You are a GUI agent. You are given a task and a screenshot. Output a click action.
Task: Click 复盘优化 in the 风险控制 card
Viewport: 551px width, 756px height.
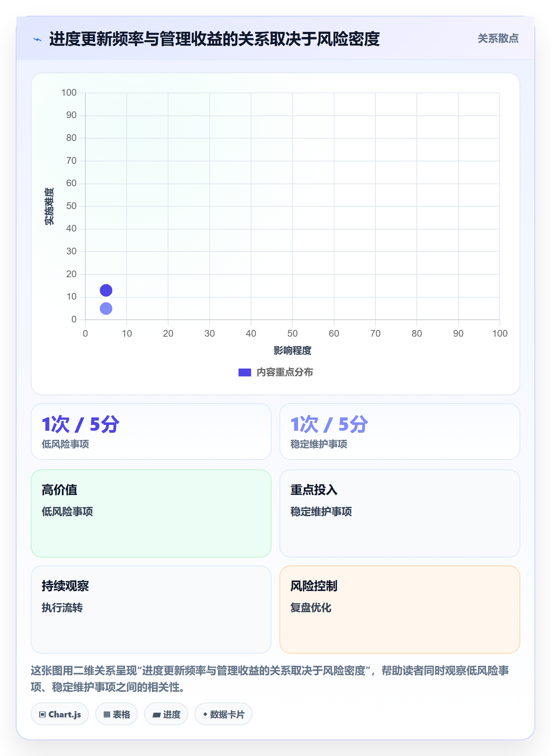pyautogui.click(x=311, y=608)
